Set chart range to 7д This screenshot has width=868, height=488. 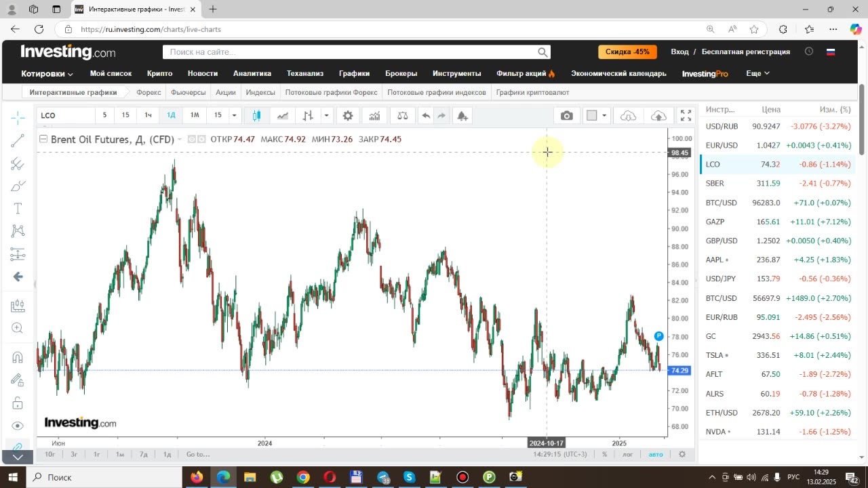tap(144, 454)
